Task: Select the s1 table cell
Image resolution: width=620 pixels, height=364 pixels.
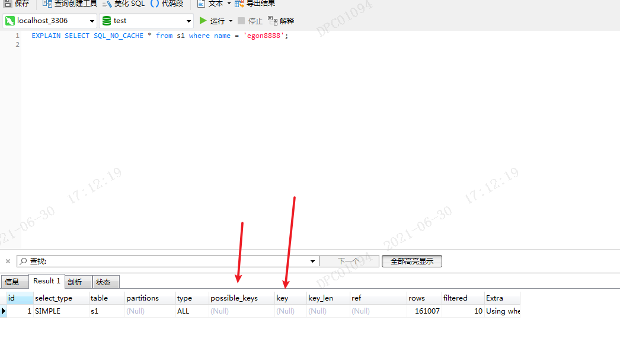Action: tap(107, 311)
